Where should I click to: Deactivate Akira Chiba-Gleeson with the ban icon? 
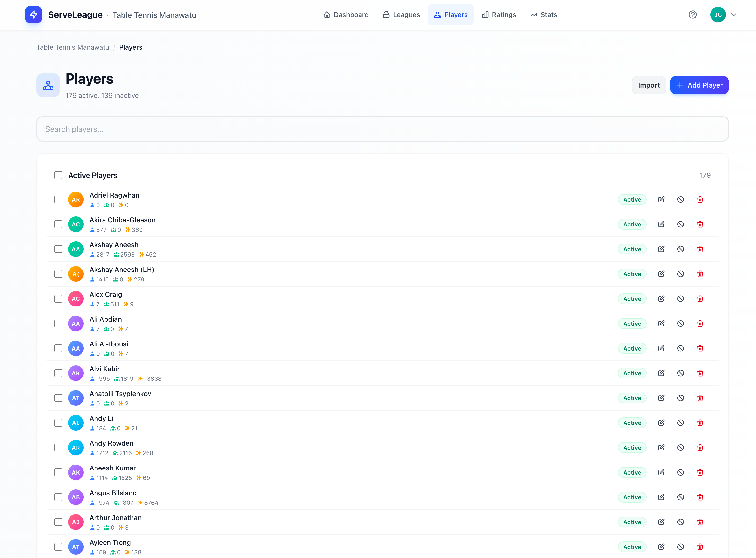[x=680, y=224]
